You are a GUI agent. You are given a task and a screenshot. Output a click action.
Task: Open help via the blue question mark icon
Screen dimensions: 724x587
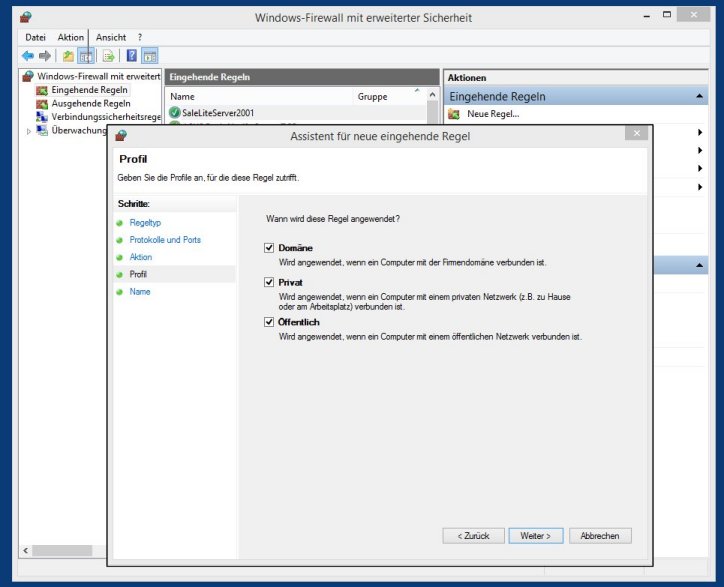point(131,56)
